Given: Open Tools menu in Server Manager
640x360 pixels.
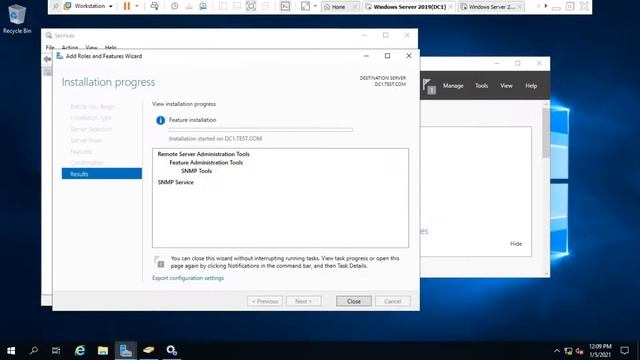Looking at the screenshot, I should click(x=481, y=86).
